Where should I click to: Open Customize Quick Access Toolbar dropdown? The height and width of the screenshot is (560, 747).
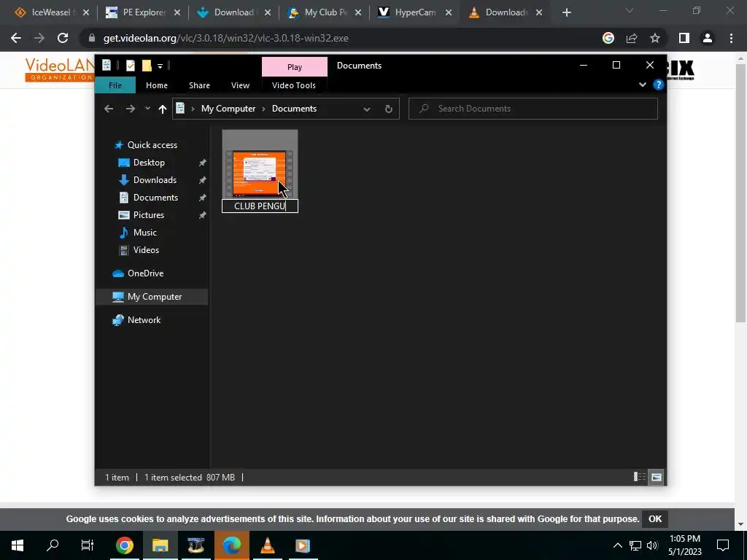(160, 66)
